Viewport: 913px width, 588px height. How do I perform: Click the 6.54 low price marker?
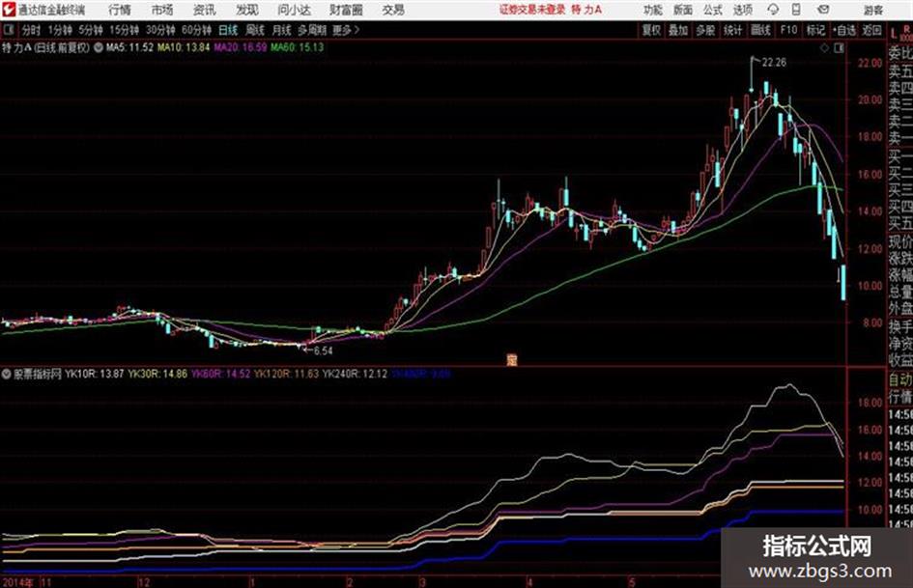click(323, 351)
